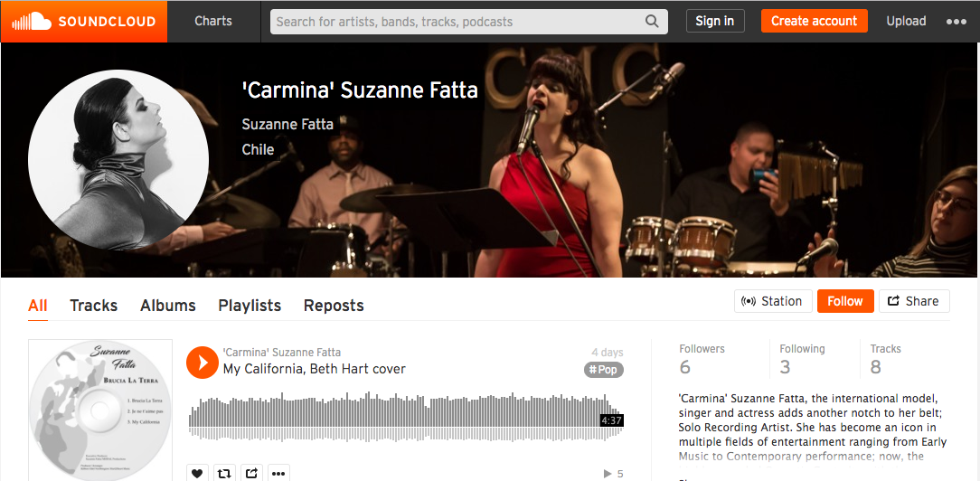The width and height of the screenshot is (980, 481).
Task: Open the circular profile avatar photo
Action: [x=118, y=159]
